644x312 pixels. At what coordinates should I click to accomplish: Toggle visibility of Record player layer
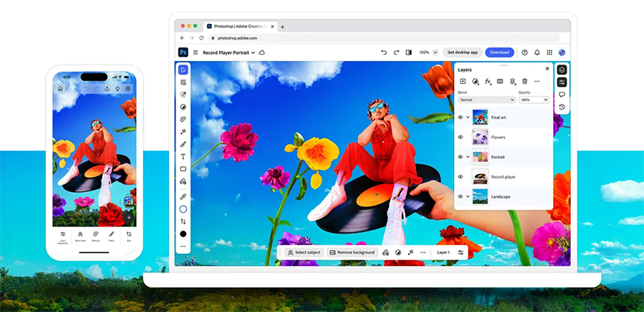click(x=460, y=177)
